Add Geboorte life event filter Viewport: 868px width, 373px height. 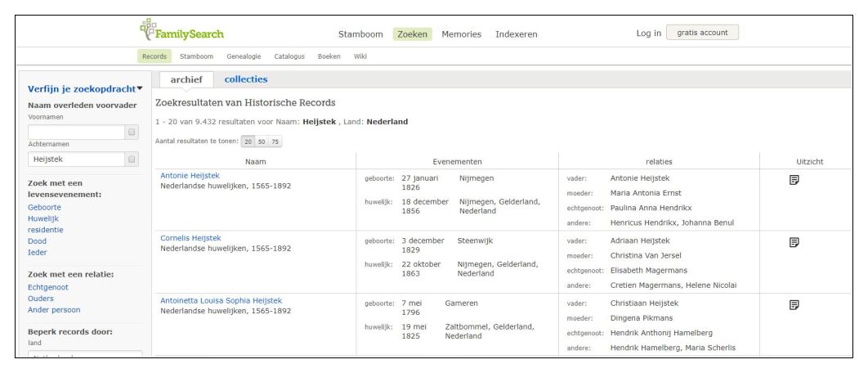tap(44, 207)
